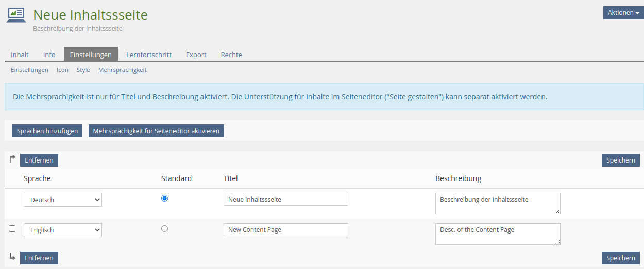Image resolution: width=644 pixels, height=269 pixels.
Task: Open the Aktionen dropdown menu
Action: [x=623, y=13]
